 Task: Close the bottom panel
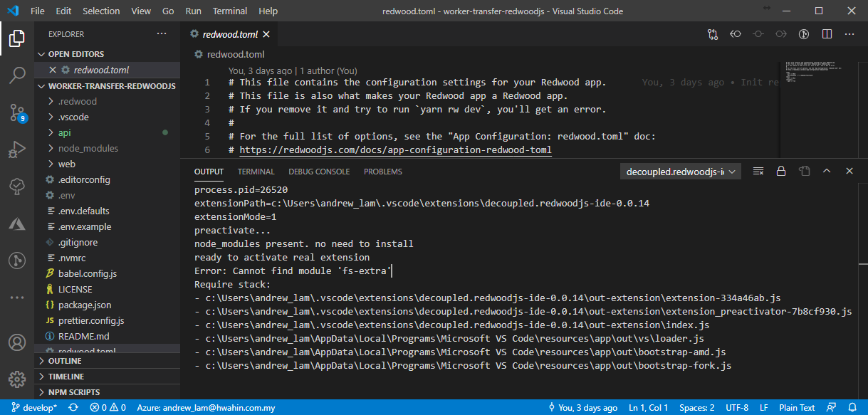click(x=849, y=172)
